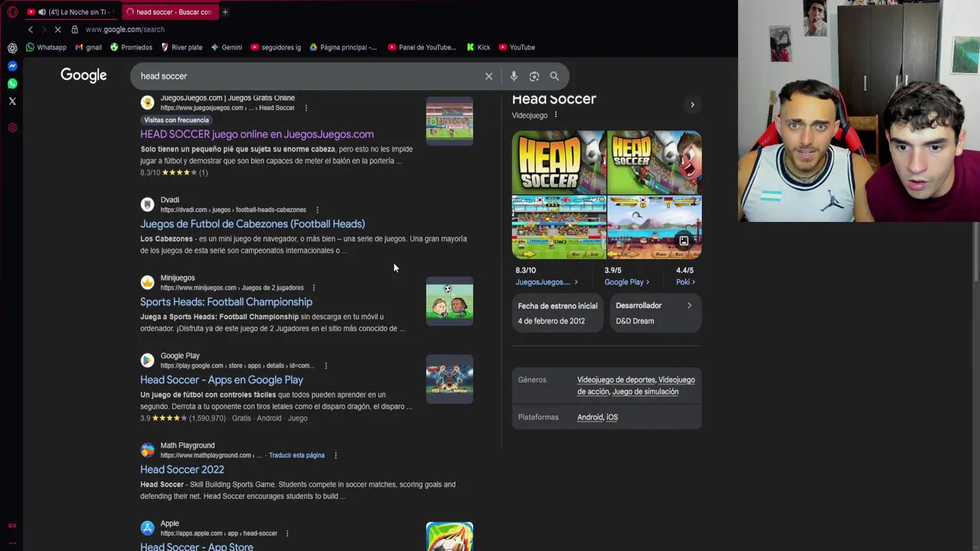Open ChatGPT in the Opera sidebar

12,47
